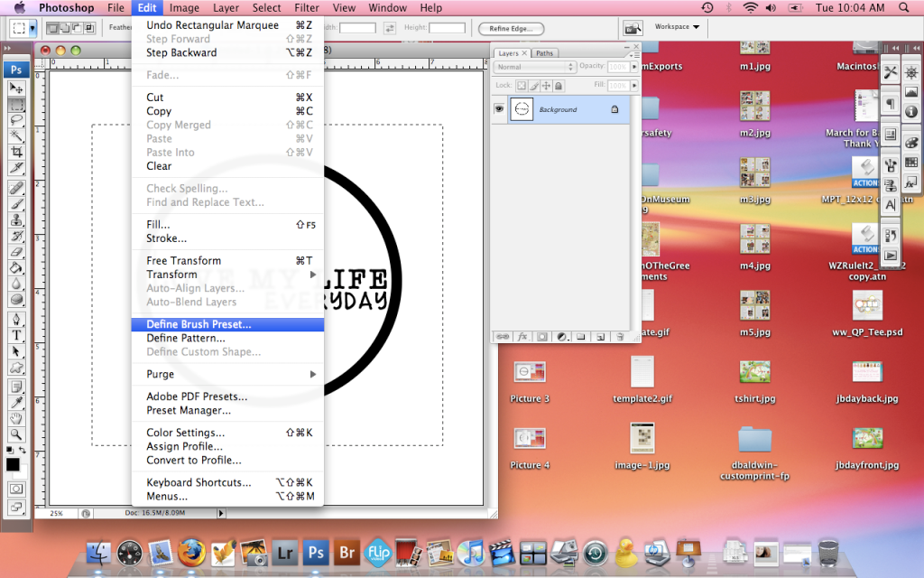Screen dimensions: 924x578
Task: Reset default foreground/background colors
Action: 9,450
